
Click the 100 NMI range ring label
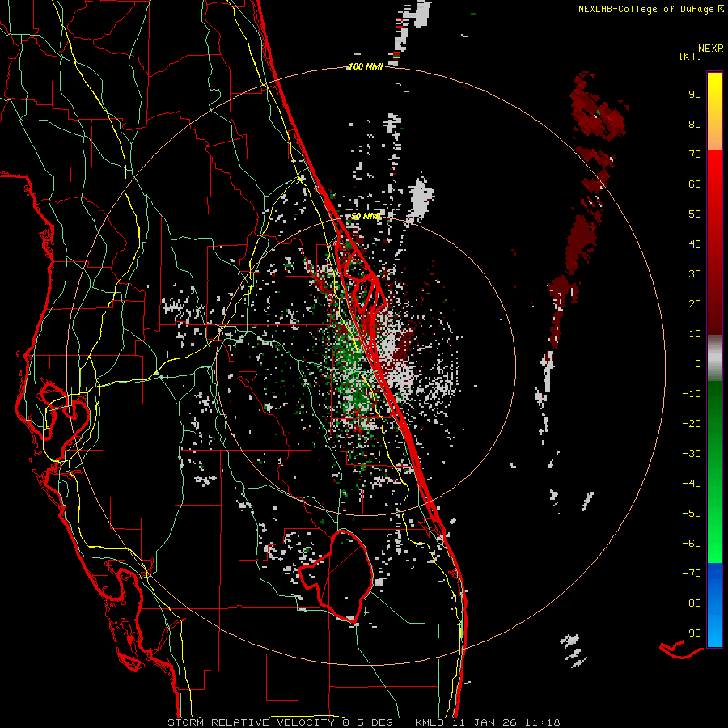tap(366, 67)
